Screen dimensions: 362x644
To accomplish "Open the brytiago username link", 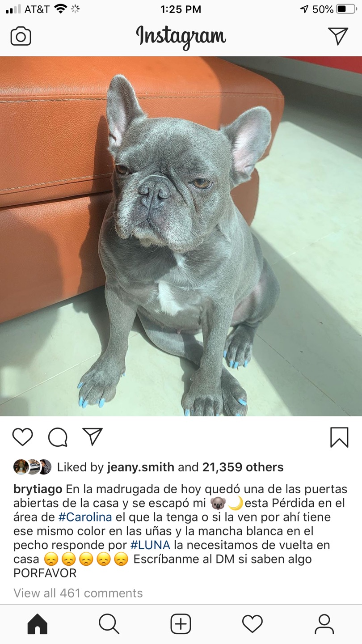I will (38, 489).
